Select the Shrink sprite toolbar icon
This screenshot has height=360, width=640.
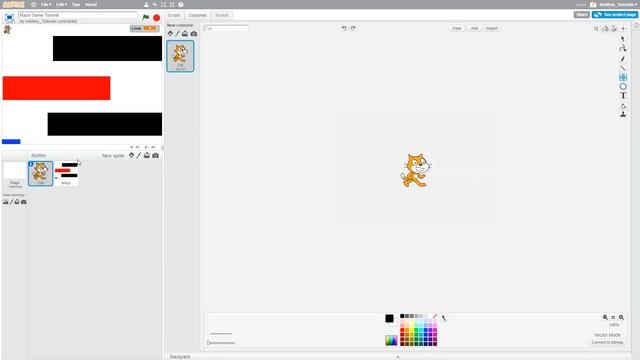[x=172, y=4]
